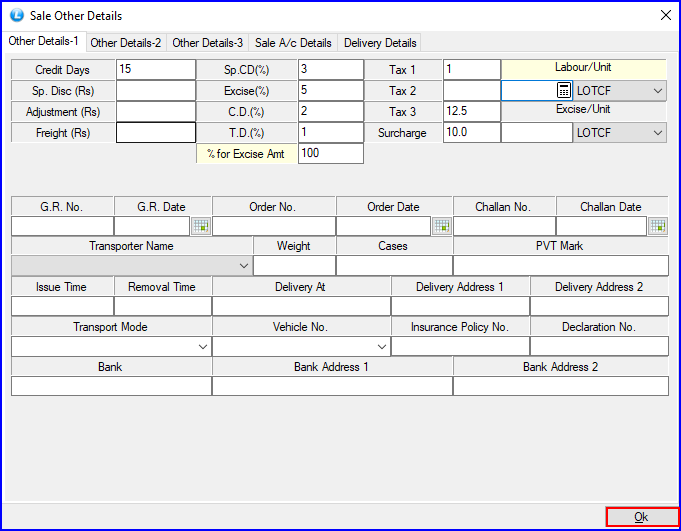Click Sp.CD(%) field showing 3
This screenshot has width=681, height=531.
pos(331,69)
